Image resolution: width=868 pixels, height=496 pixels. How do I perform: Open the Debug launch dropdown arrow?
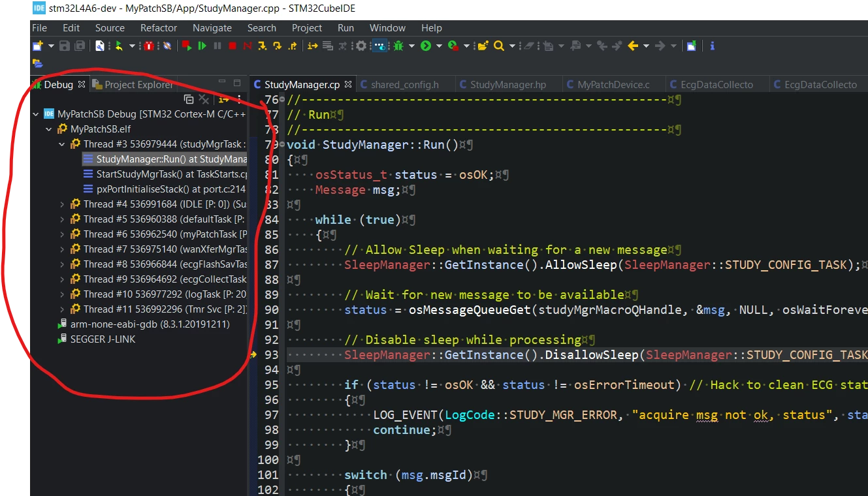[x=411, y=46]
